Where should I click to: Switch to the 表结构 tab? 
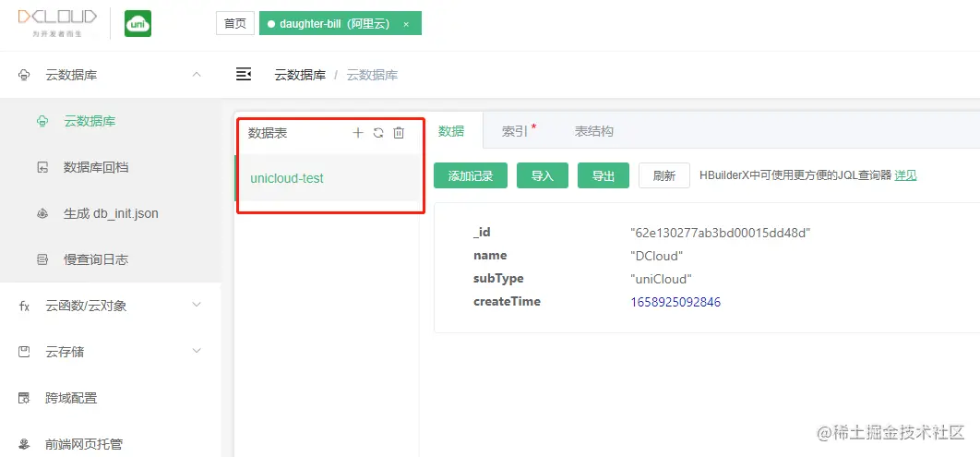click(593, 131)
